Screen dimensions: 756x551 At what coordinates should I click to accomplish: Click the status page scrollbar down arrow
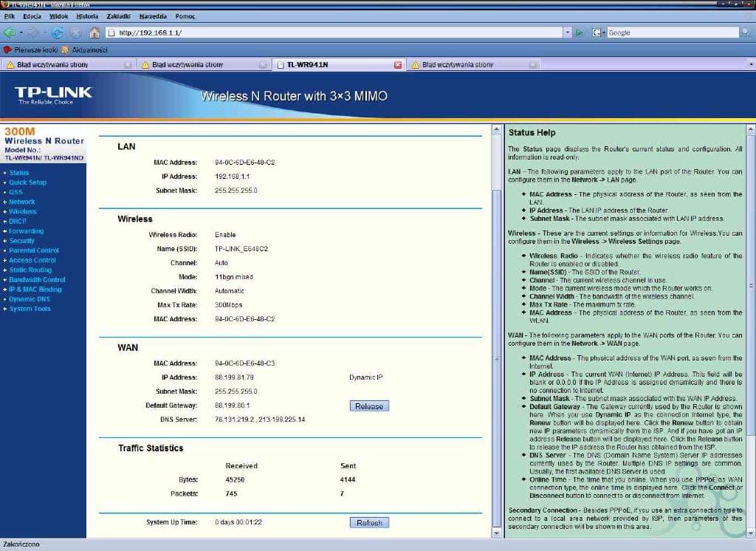coord(497,533)
